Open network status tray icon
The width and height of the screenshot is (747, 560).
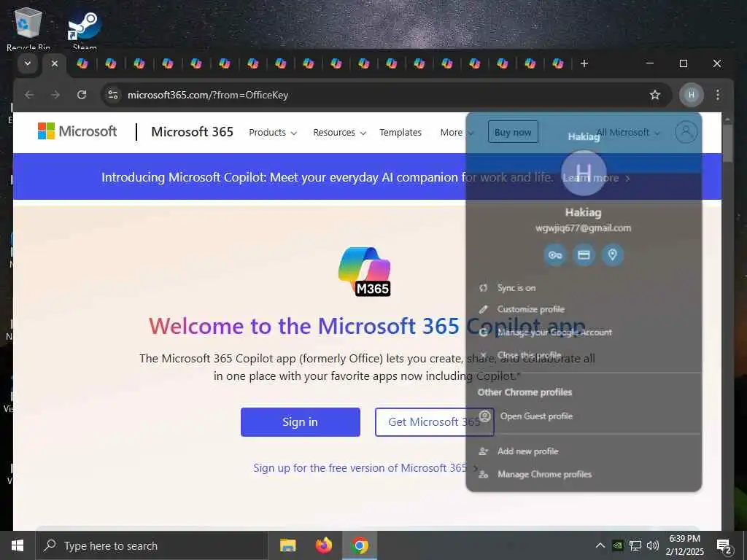[x=635, y=545]
